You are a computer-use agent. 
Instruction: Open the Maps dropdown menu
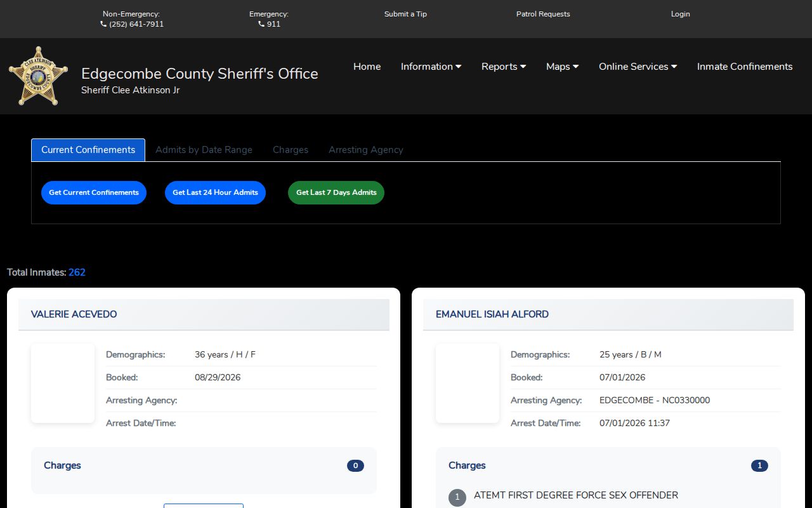coord(562,67)
